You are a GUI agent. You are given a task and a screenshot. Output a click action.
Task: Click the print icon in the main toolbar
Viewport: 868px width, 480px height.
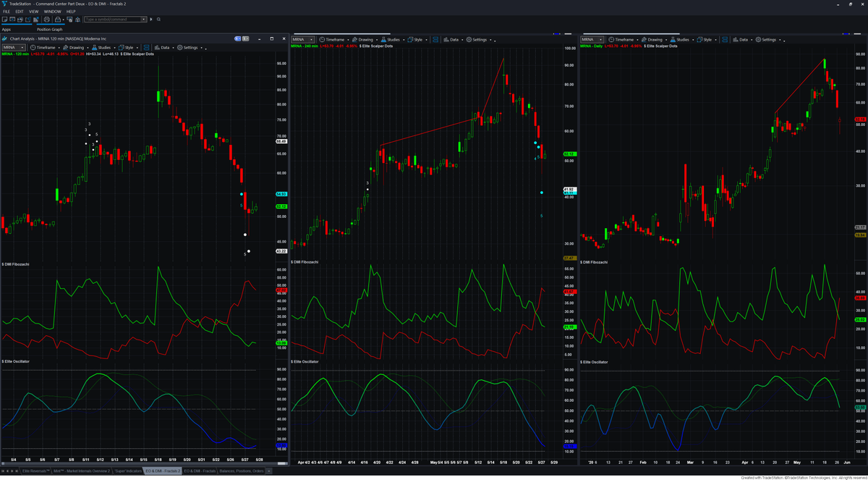tap(46, 20)
